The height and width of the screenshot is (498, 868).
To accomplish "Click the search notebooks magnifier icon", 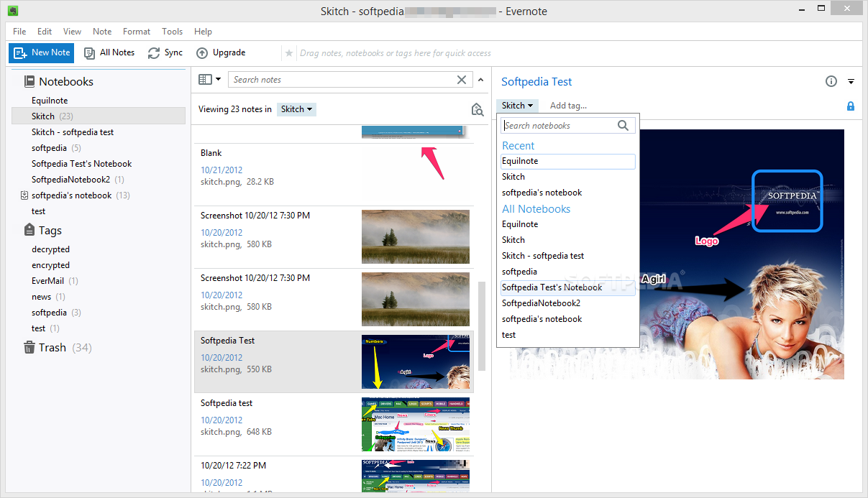I will [623, 126].
